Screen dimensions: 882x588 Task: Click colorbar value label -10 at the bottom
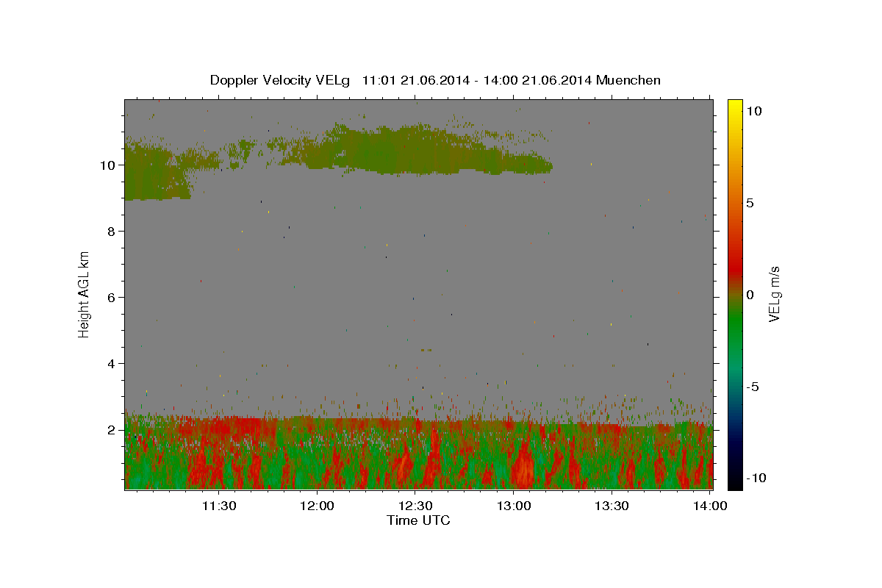pos(756,478)
